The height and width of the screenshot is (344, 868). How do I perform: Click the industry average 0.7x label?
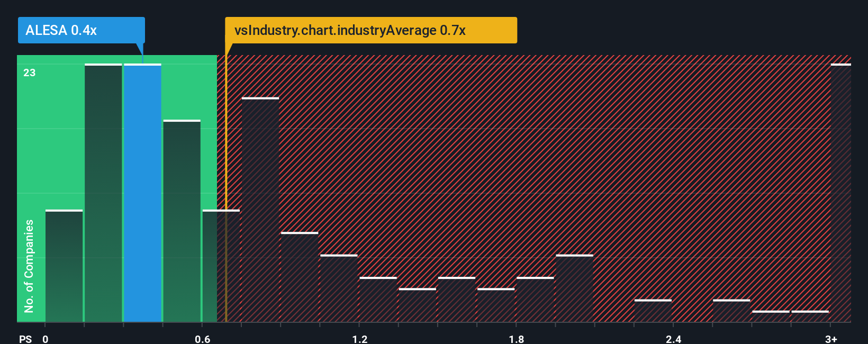(370, 30)
